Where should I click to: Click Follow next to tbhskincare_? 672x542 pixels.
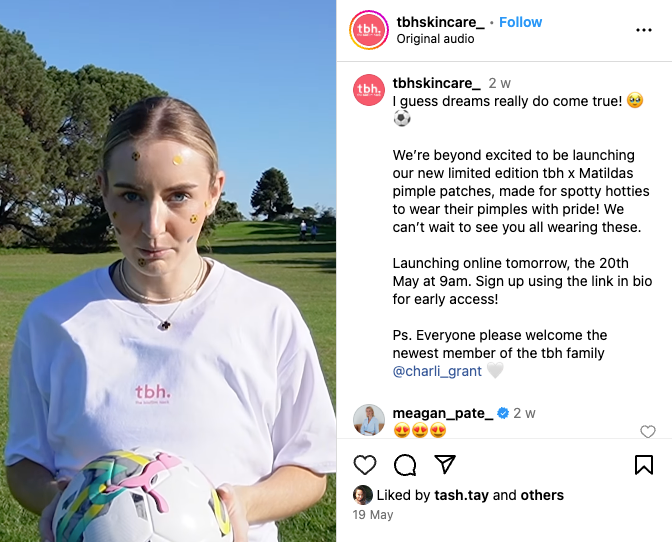[520, 22]
